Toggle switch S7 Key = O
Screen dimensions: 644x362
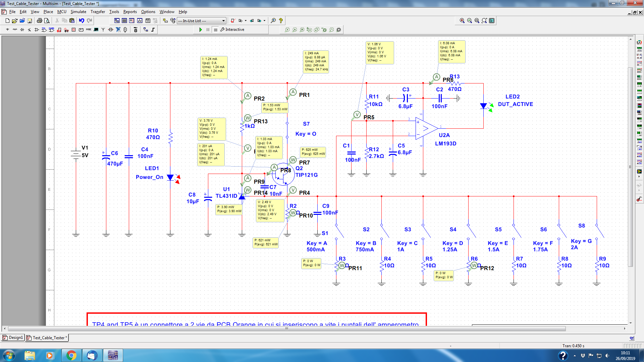click(287, 130)
